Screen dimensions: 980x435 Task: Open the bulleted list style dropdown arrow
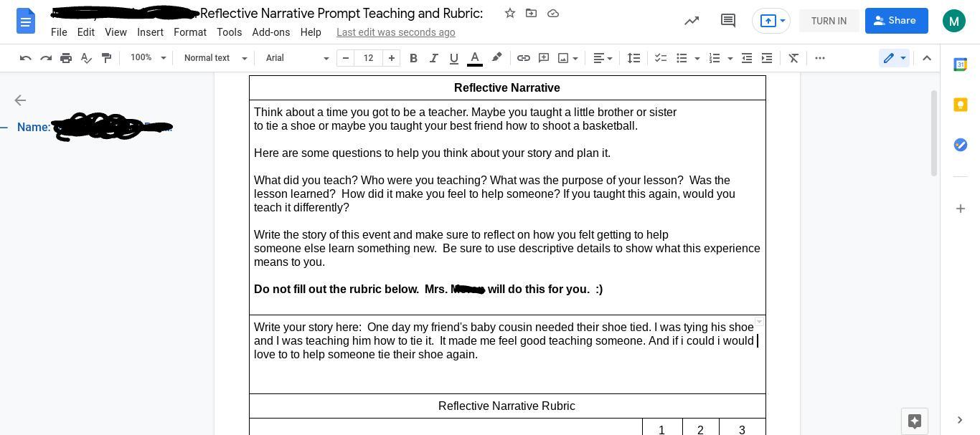(697, 58)
